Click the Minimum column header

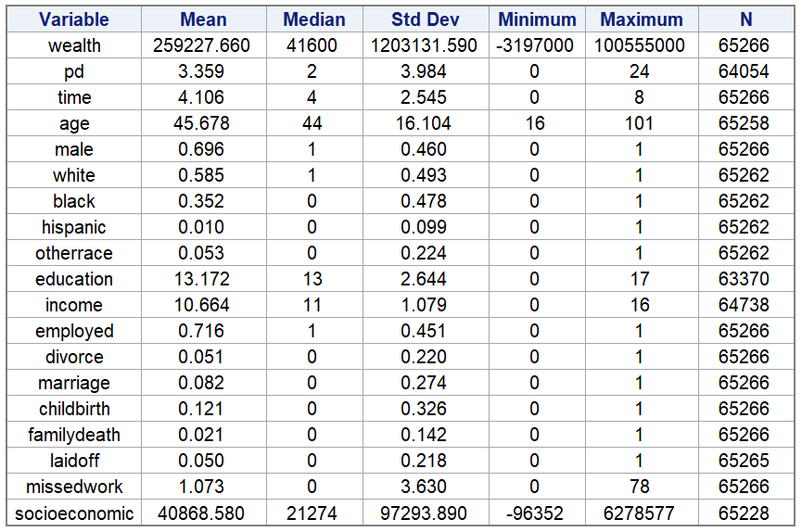click(537, 19)
